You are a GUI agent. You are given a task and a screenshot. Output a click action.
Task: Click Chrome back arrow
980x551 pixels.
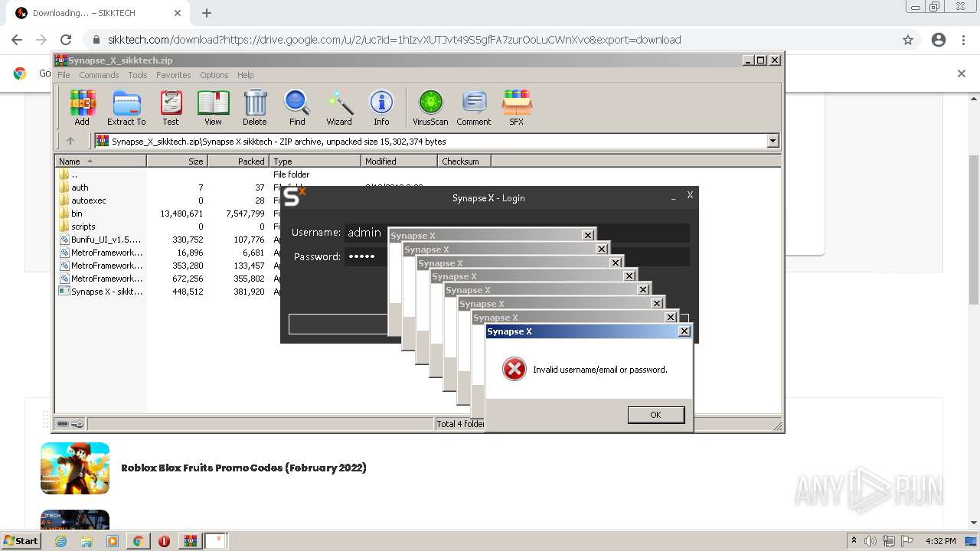[17, 40]
